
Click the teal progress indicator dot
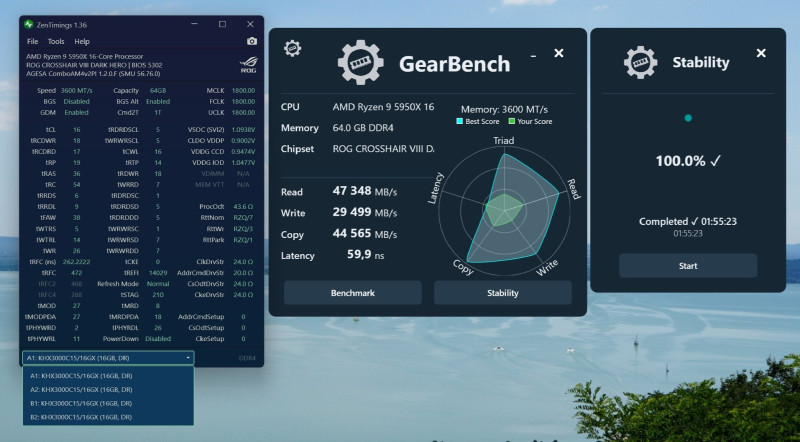(688, 118)
